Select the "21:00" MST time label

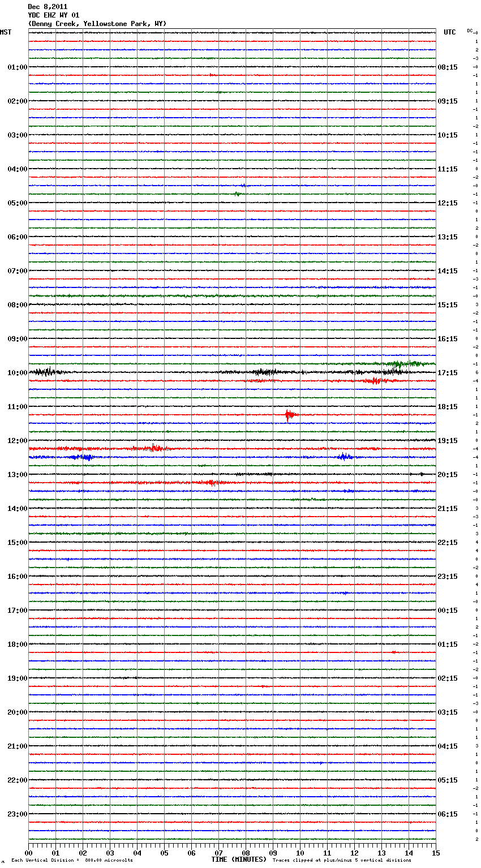click(x=18, y=746)
